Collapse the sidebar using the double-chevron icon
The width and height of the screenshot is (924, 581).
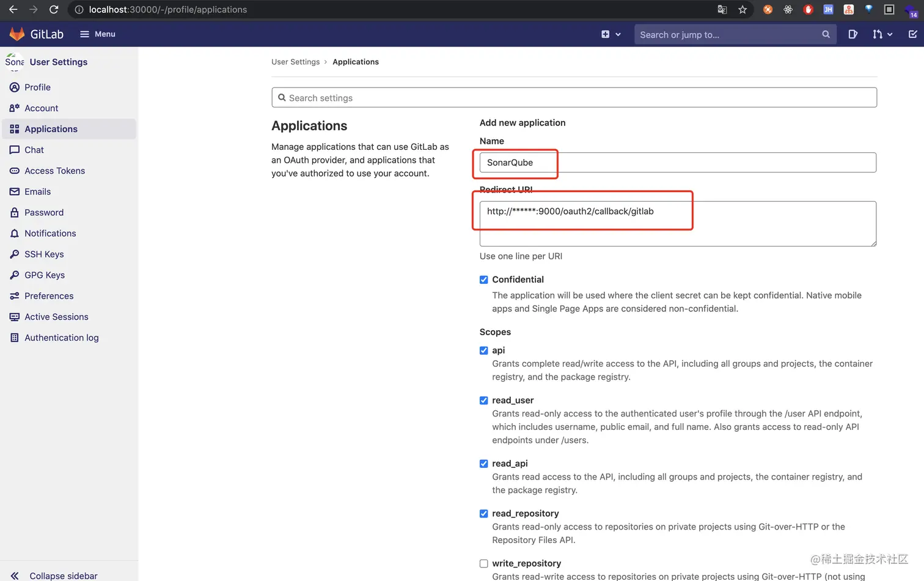pos(14,575)
